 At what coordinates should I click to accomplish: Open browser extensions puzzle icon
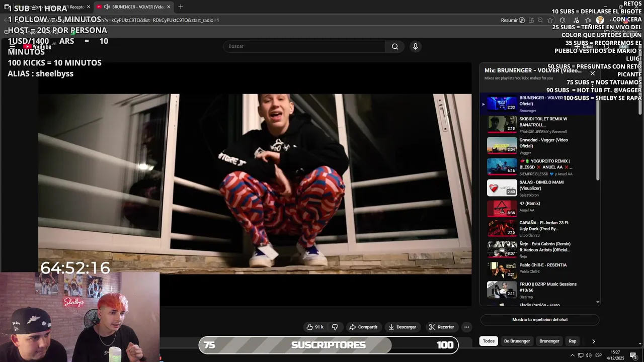tap(562, 20)
